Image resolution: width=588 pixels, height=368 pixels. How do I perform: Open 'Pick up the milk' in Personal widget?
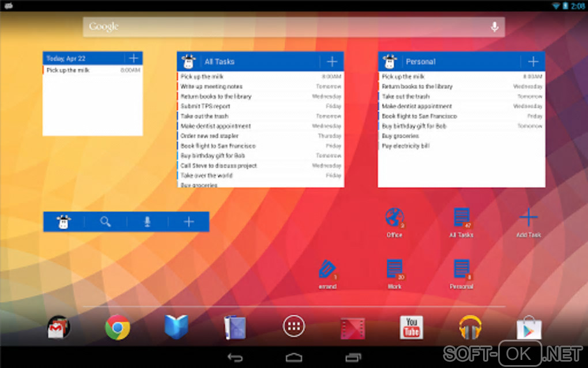tap(462, 77)
